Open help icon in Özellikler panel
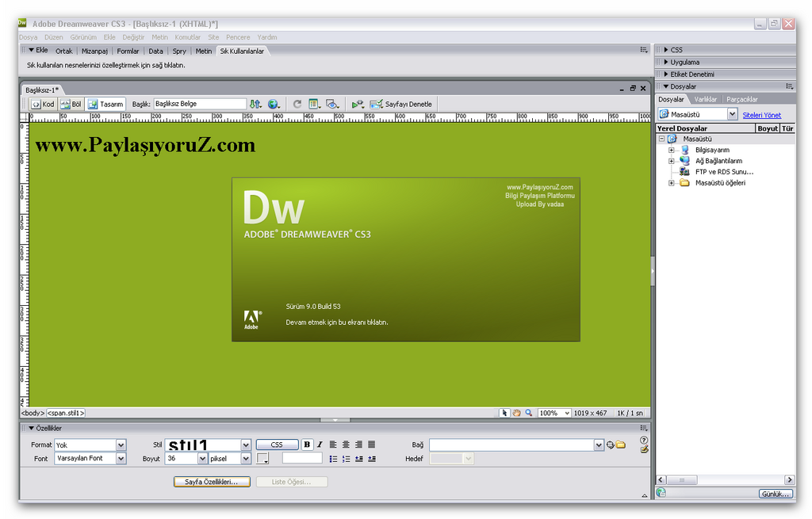This screenshot has height=519, width=812. point(644,440)
